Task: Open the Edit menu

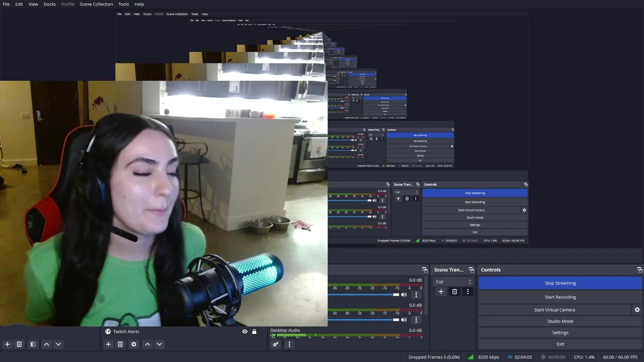Action: pos(19,4)
